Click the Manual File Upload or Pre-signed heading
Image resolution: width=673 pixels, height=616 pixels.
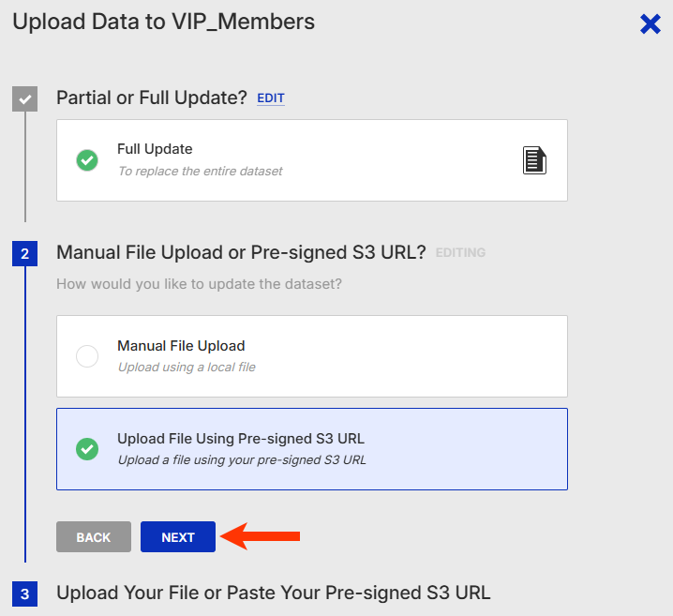pyautogui.click(x=241, y=252)
